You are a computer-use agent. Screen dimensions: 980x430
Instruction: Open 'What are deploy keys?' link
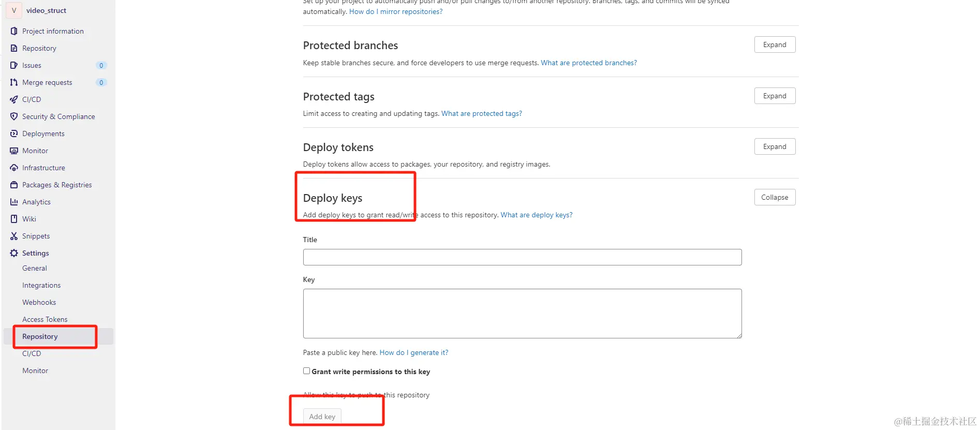(x=536, y=215)
